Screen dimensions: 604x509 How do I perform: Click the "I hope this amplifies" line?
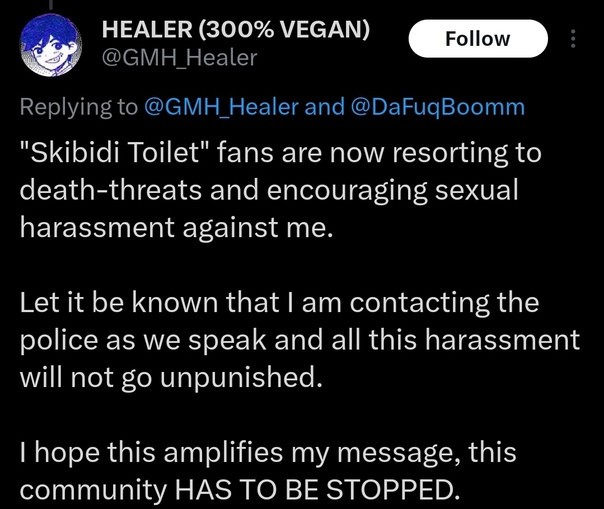tap(151, 452)
